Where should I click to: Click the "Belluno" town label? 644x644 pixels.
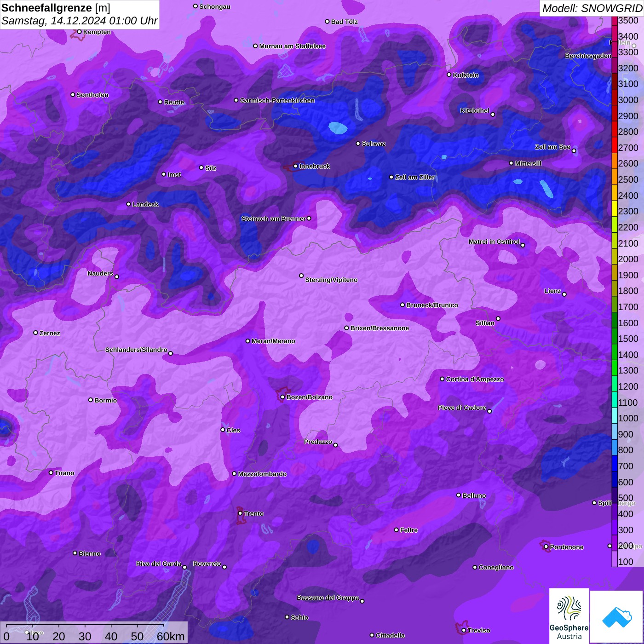pos(474,495)
